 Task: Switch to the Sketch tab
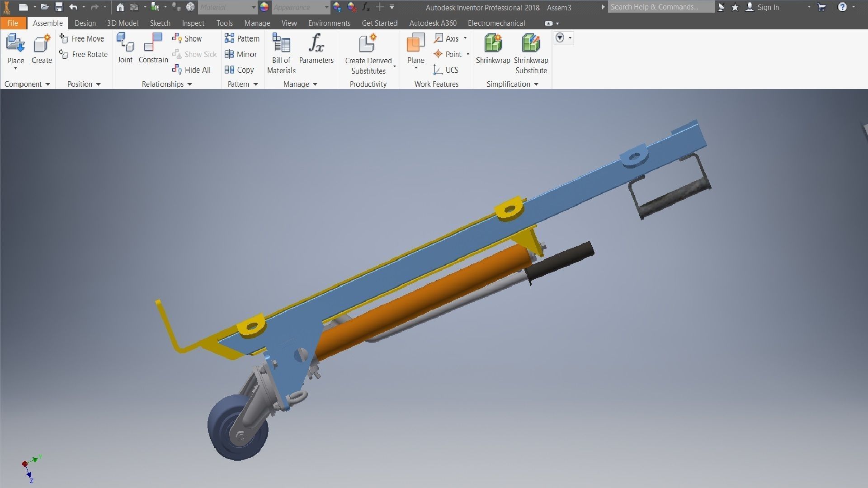(x=160, y=23)
